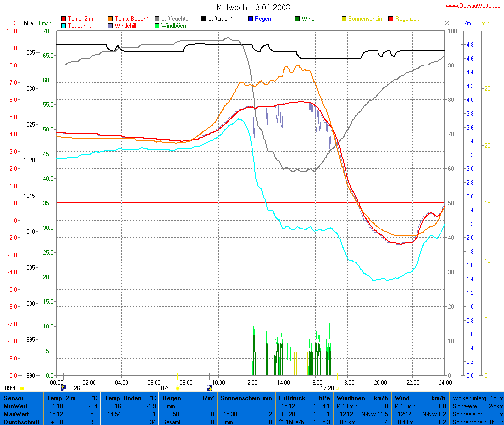Image resolution: width=504 pixels, height=425 pixels.
Task: Click the black Luftdruck legend square
Action: click(x=204, y=19)
